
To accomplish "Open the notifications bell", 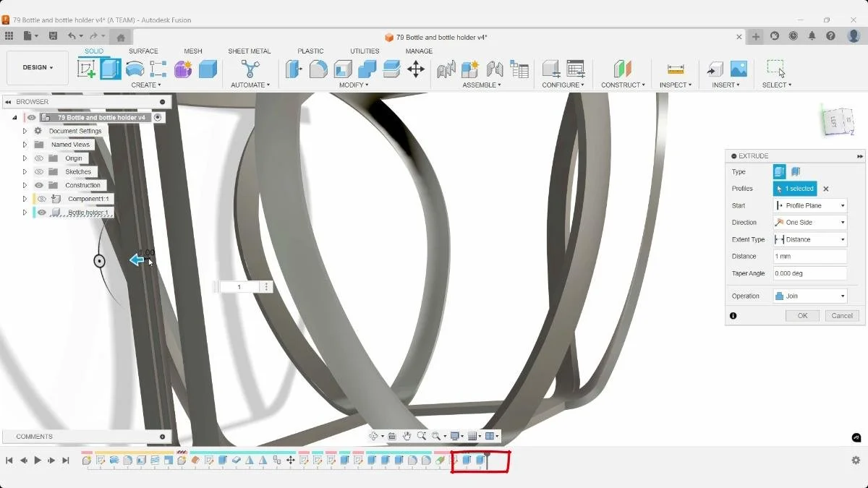I will (812, 36).
